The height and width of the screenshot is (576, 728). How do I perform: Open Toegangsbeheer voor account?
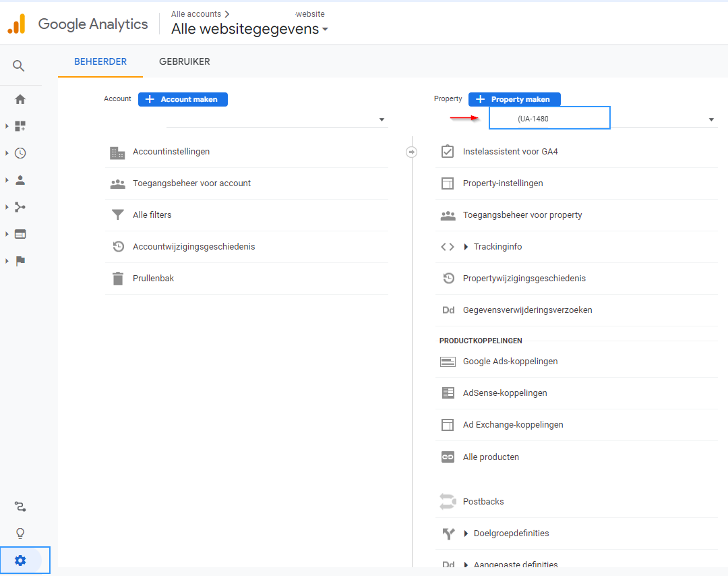pyautogui.click(x=247, y=183)
